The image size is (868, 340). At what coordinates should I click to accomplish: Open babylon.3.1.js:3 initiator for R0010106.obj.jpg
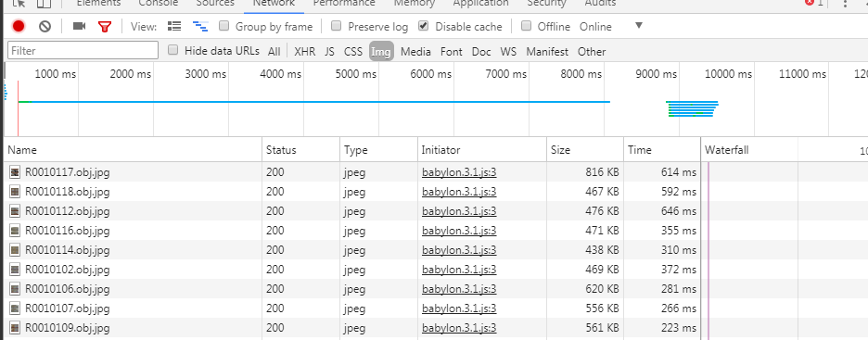pyautogui.click(x=459, y=289)
